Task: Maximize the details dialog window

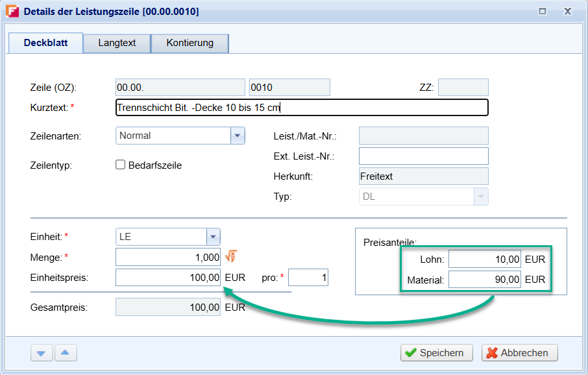Action: coord(543,11)
